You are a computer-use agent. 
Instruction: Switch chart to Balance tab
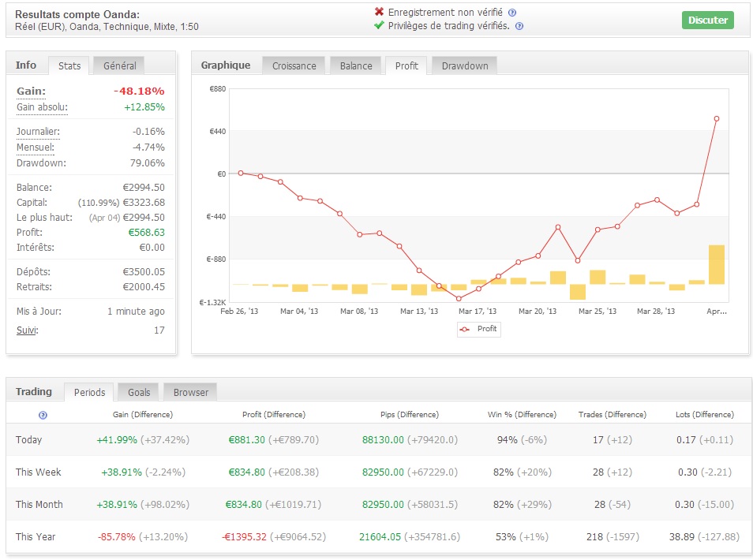coord(356,65)
